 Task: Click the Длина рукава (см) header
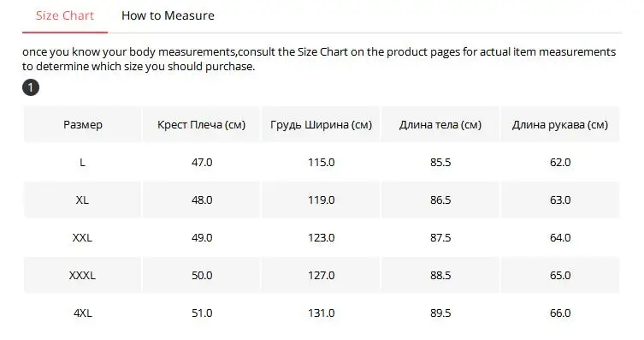point(560,124)
